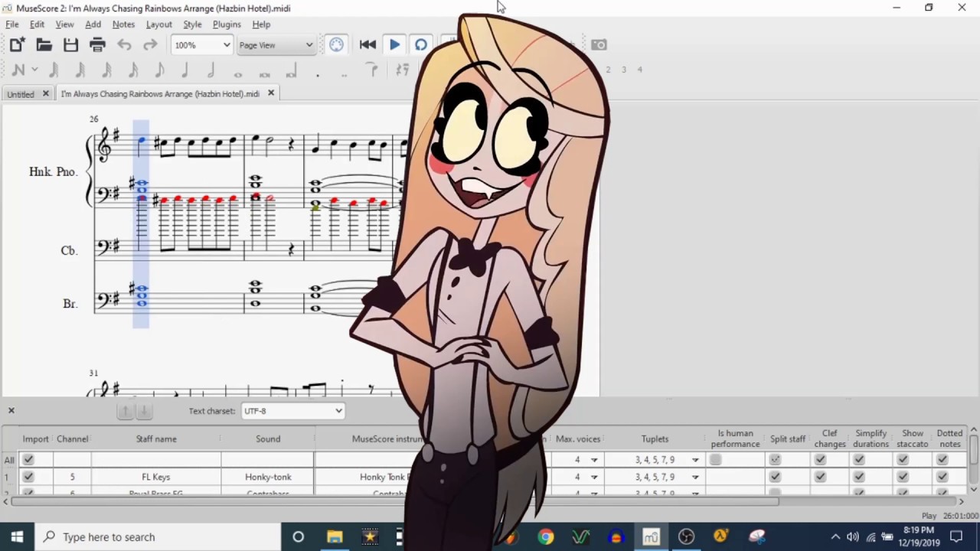Toggle Show staccato checkbox for row 1
Image resolution: width=980 pixels, height=551 pixels.
click(x=903, y=477)
